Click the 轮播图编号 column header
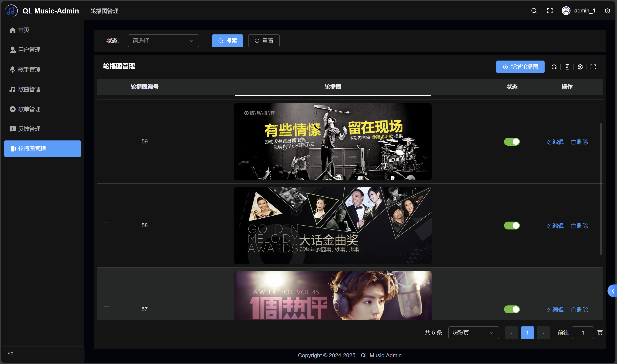The height and width of the screenshot is (364, 617). click(x=144, y=87)
